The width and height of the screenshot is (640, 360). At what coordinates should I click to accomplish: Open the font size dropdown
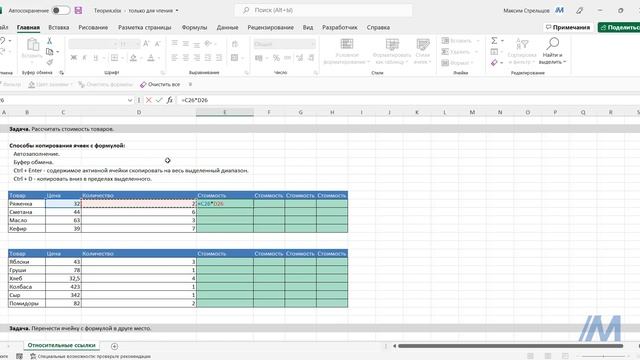[137, 44]
